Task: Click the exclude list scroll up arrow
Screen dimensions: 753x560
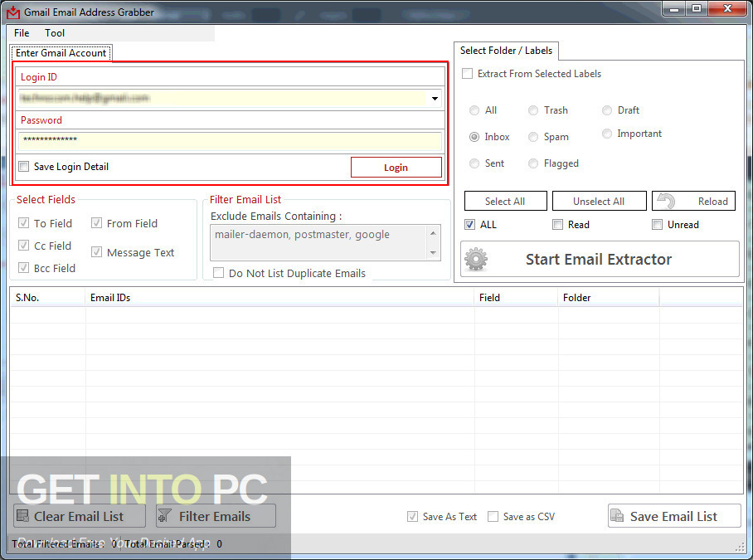Action: 433,233
